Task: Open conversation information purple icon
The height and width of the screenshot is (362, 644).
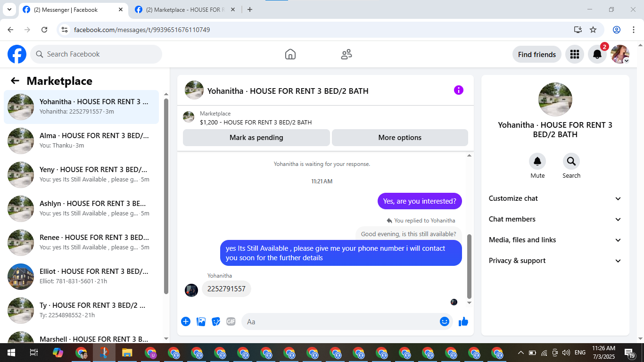Action: click(459, 90)
